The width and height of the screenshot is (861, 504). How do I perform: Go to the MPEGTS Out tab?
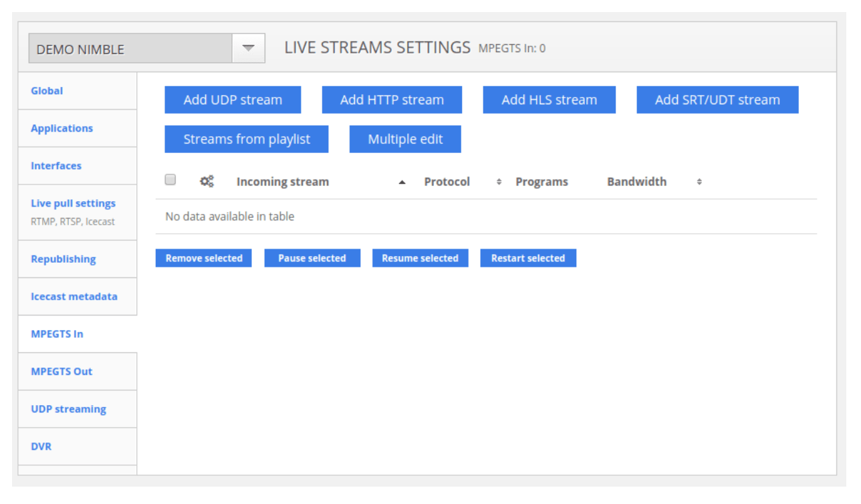pyautogui.click(x=61, y=372)
